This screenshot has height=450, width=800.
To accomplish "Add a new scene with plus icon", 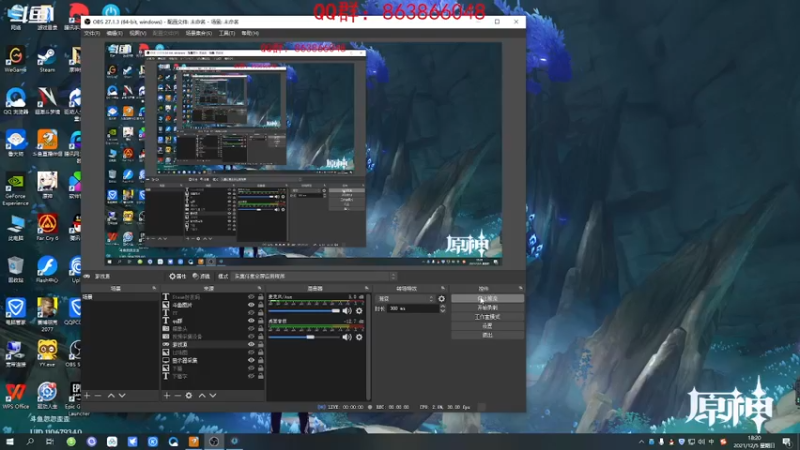I will coord(87,395).
